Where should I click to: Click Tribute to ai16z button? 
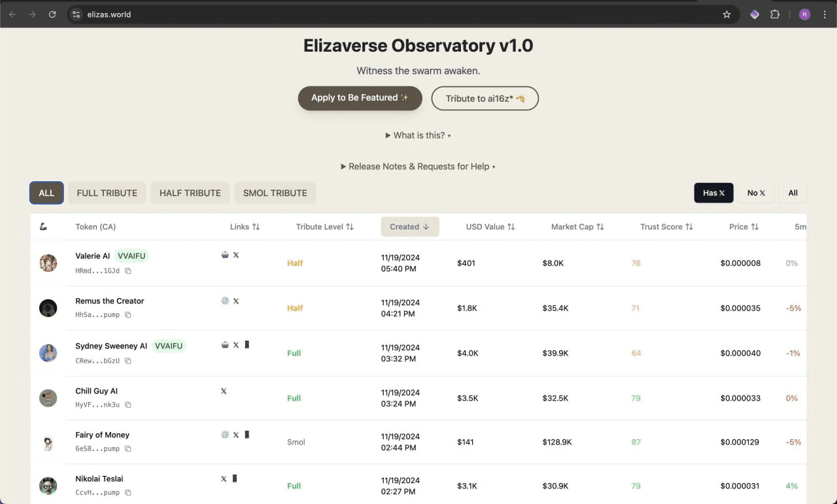pyautogui.click(x=485, y=98)
